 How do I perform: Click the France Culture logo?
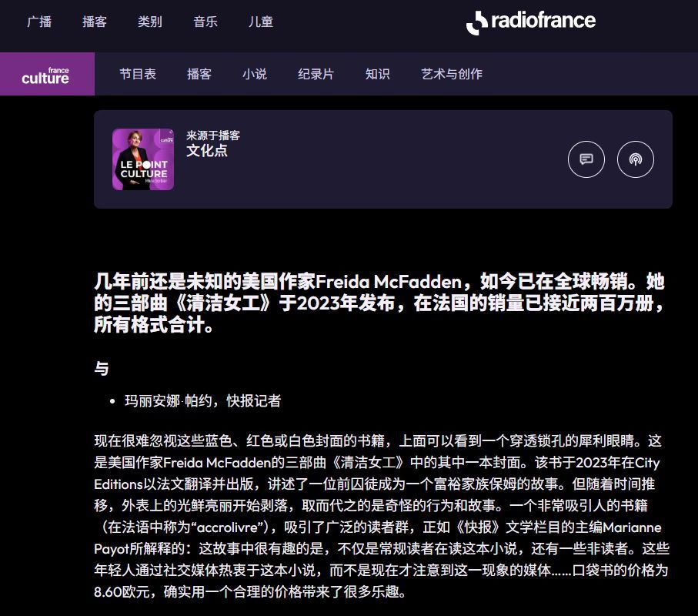[x=46, y=75]
